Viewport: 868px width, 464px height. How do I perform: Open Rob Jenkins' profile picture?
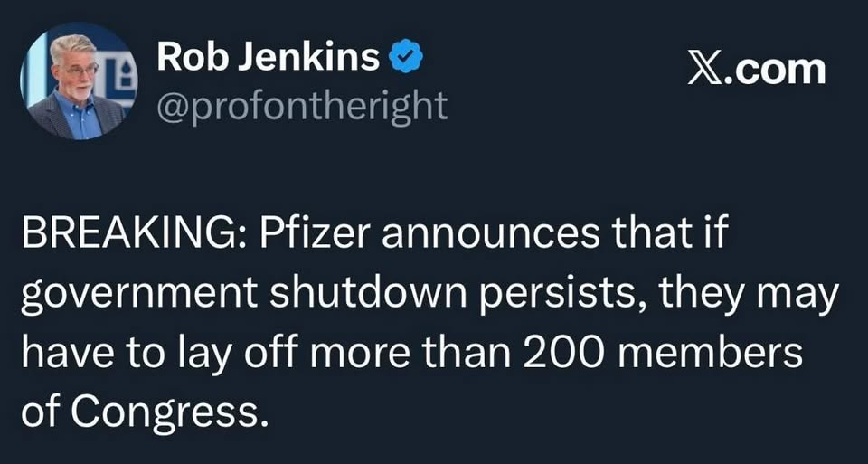72,80
